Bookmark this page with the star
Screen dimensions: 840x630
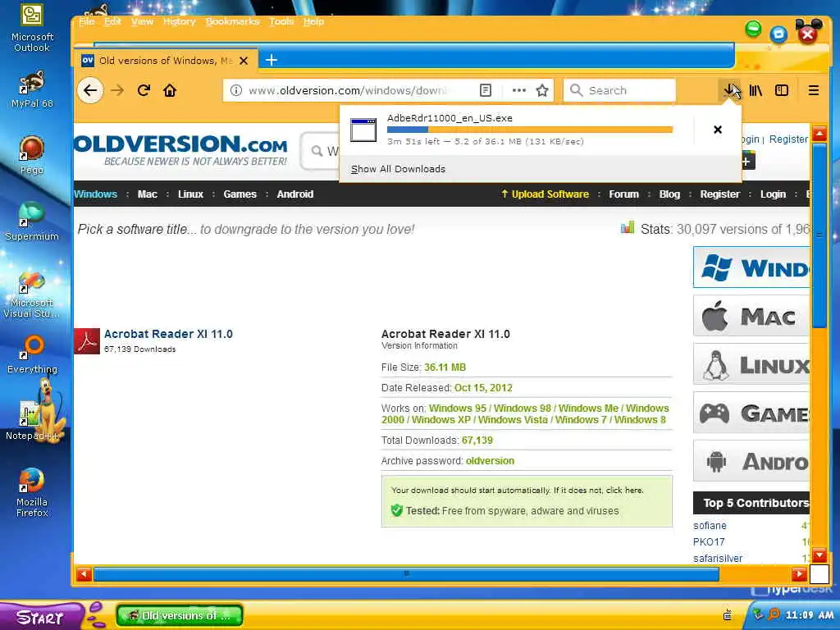[542, 90]
